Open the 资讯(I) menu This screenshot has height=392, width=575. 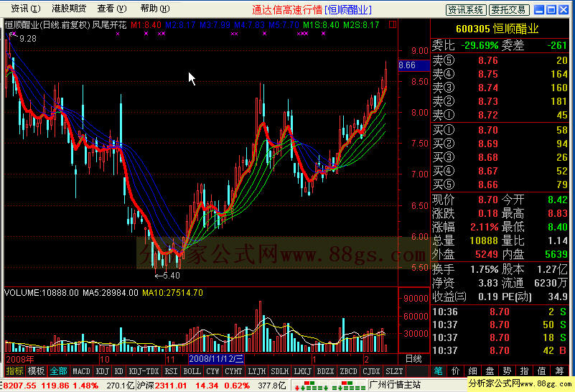(x=25, y=9)
